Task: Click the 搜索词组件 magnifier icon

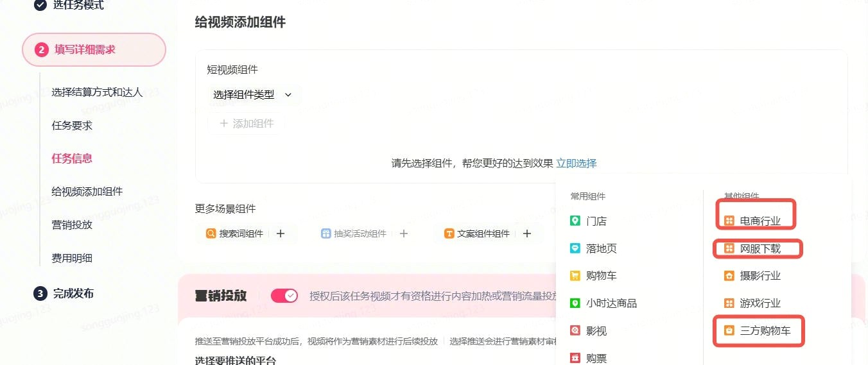Action: [211, 233]
